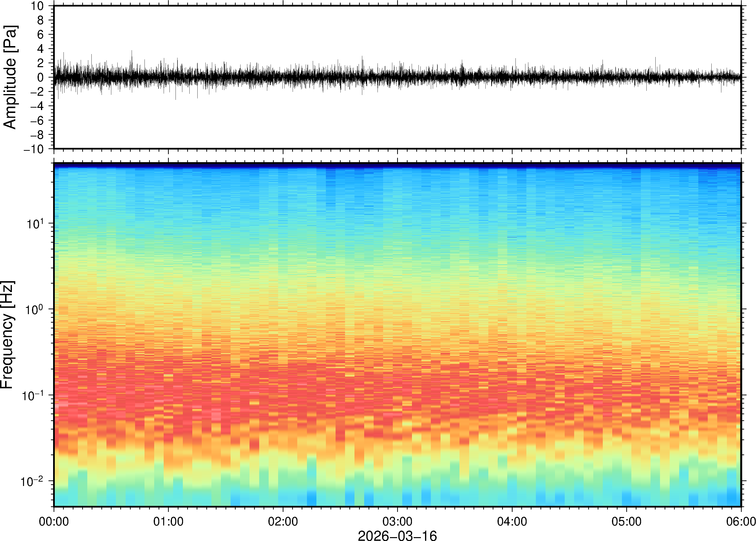Click the 01:00 time axis label

click(168, 521)
